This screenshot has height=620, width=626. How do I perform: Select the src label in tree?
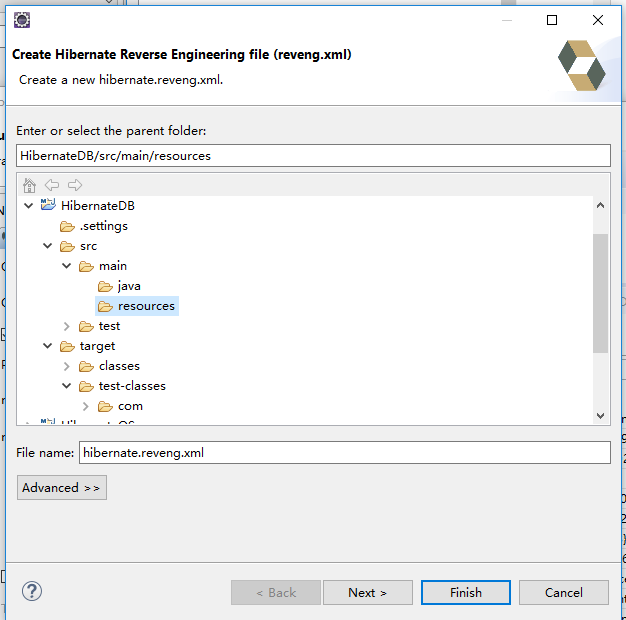(x=89, y=246)
